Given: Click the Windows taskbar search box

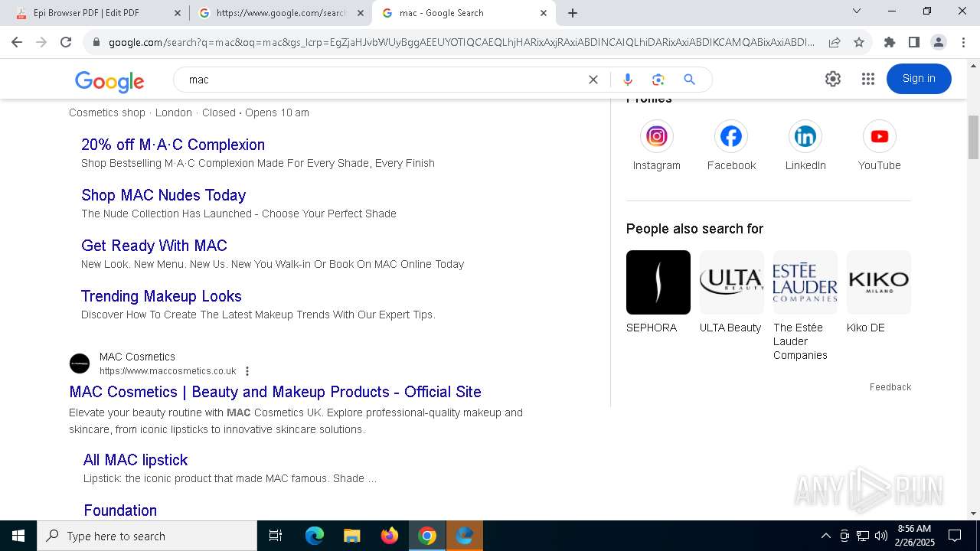Looking at the screenshot, I should click(x=147, y=536).
